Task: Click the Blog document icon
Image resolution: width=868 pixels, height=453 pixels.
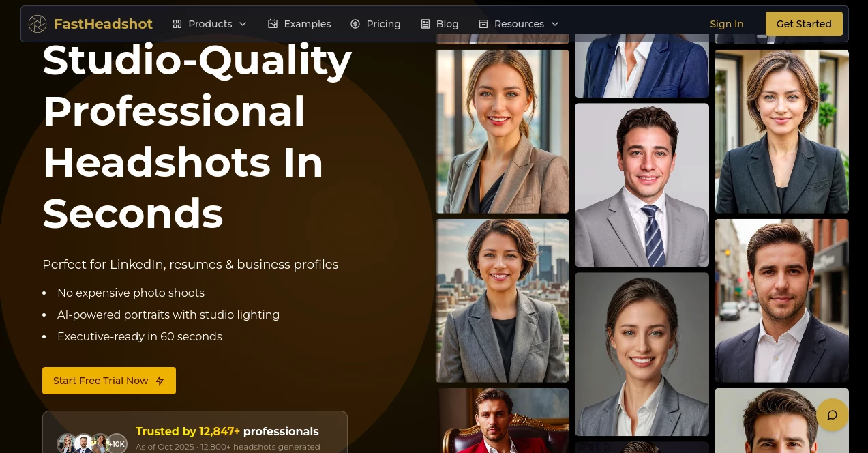Action: coord(425,24)
